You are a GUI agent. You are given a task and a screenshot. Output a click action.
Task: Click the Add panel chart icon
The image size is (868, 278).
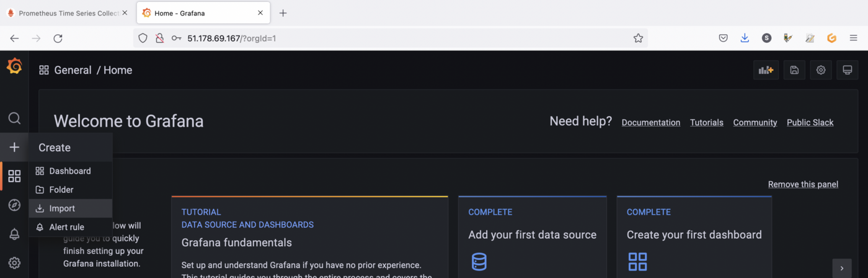point(766,70)
